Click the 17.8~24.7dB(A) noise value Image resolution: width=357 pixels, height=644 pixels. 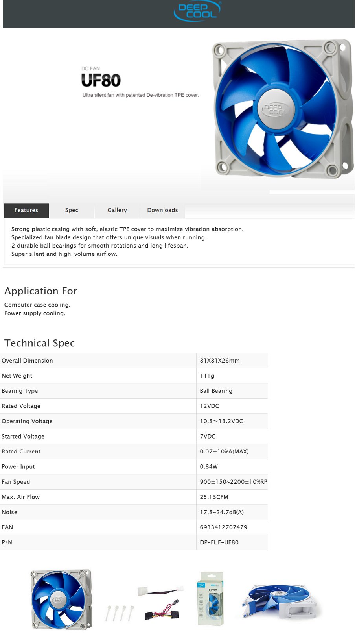[x=222, y=512]
